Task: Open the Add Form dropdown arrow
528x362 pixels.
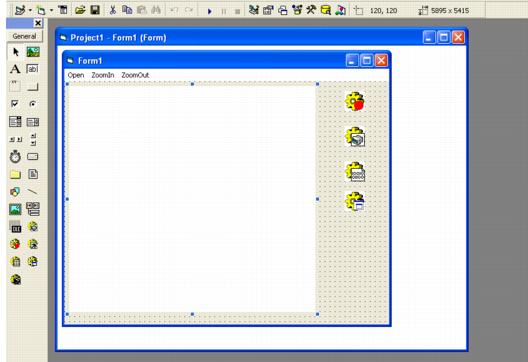Action: point(51,10)
